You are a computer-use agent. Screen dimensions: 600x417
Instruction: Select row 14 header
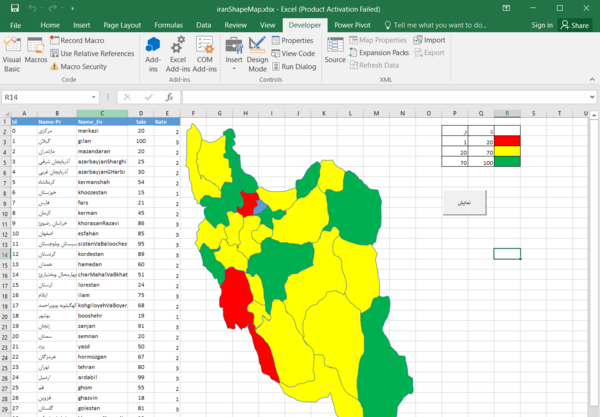[5, 254]
